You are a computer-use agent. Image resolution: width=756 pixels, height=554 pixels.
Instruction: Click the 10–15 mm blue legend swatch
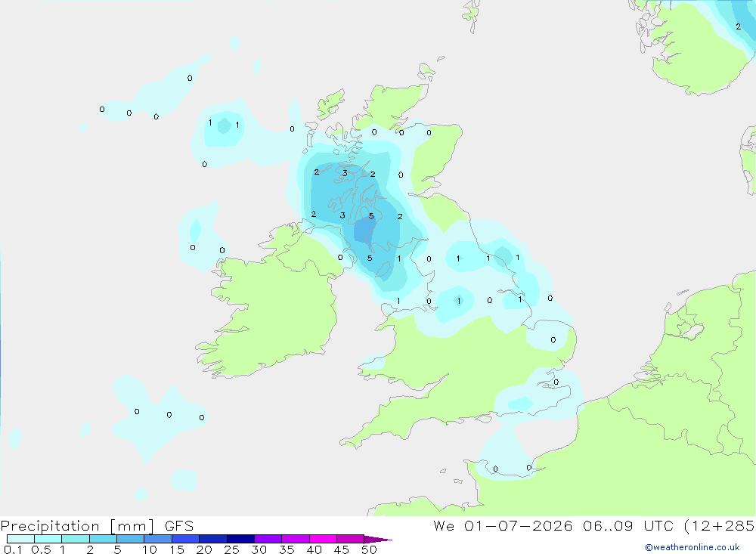click(158, 539)
